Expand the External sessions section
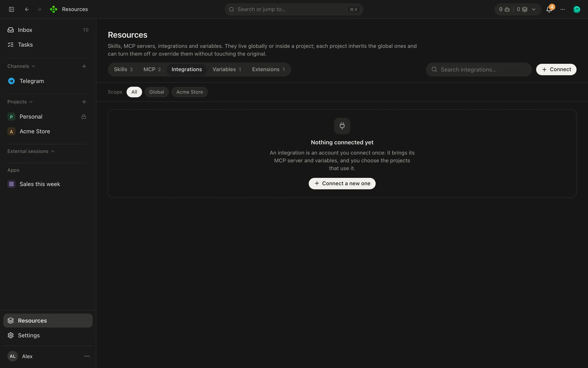The height and width of the screenshot is (368, 588). click(31, 151)
